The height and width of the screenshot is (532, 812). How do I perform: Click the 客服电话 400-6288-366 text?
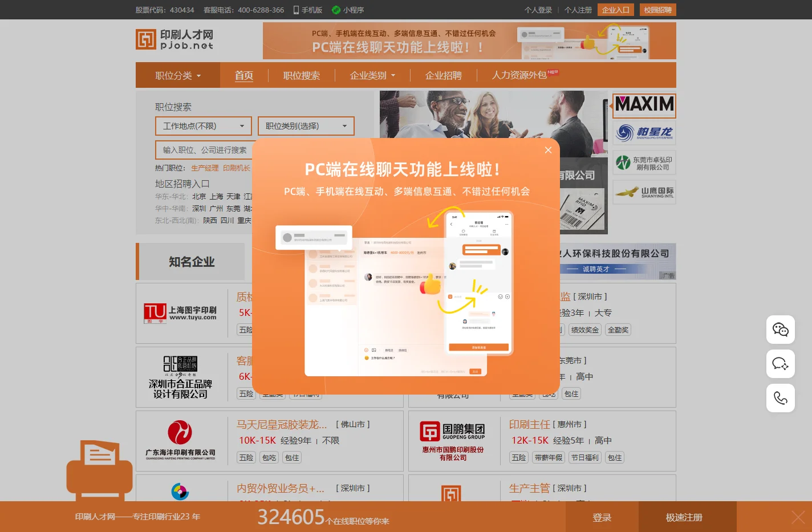[x=243, y=10]
